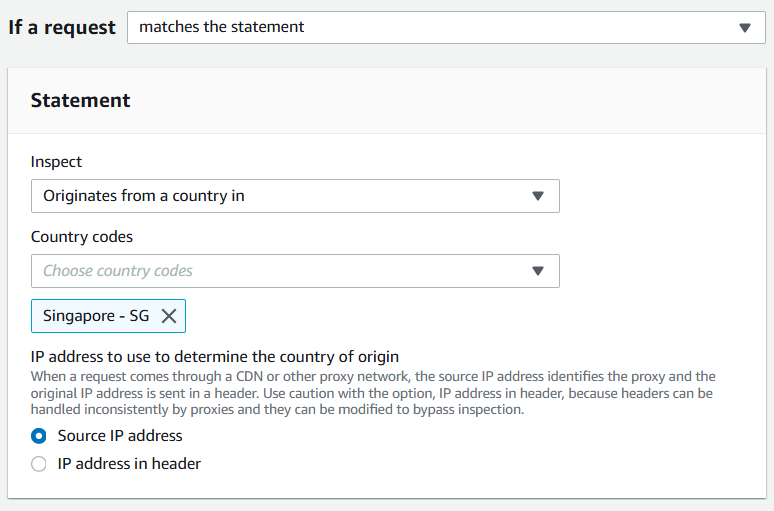Click the Inspect dropdown's triangle arrow

click(538, 196)
